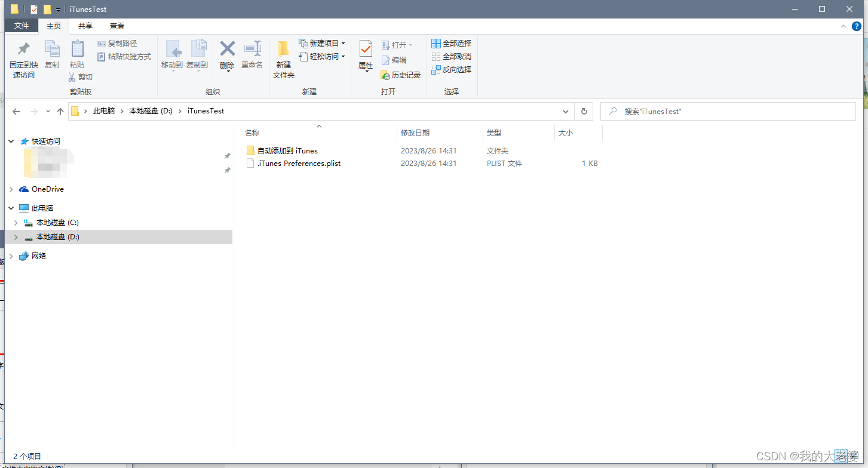Click 全部选择 select all

(x=451, y=44)
